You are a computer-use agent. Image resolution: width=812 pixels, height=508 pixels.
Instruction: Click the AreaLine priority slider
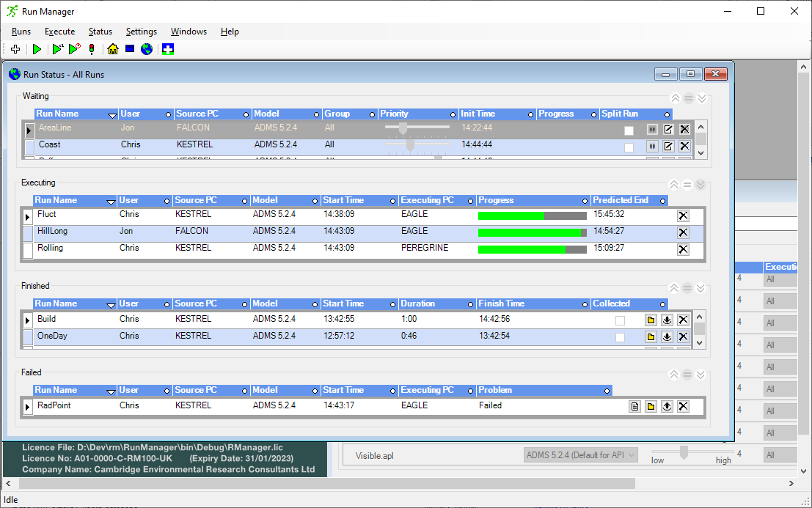click(x=402, y=128)
